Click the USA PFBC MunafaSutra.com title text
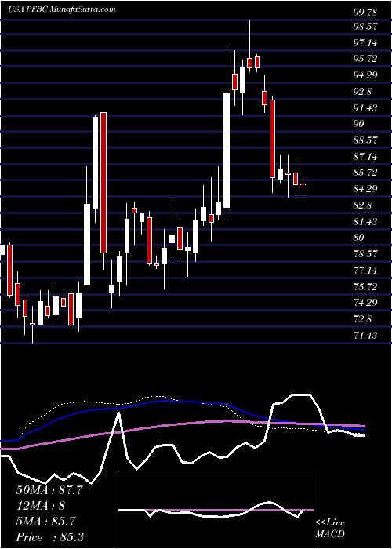 click(x=62, y=9)
